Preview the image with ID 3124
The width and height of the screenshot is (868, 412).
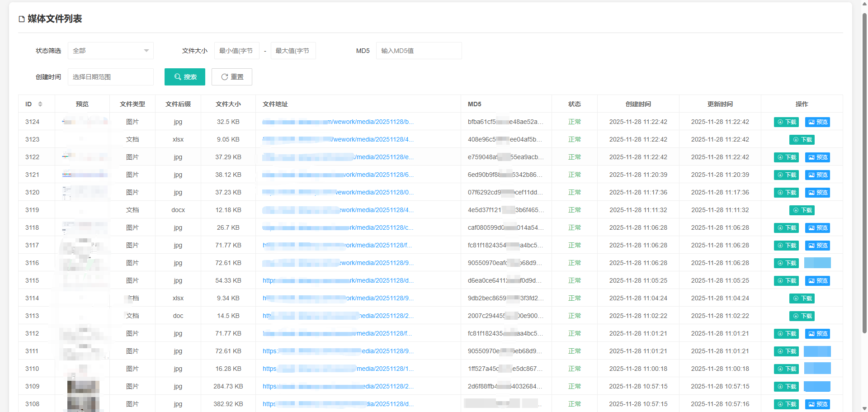[817, 122]
